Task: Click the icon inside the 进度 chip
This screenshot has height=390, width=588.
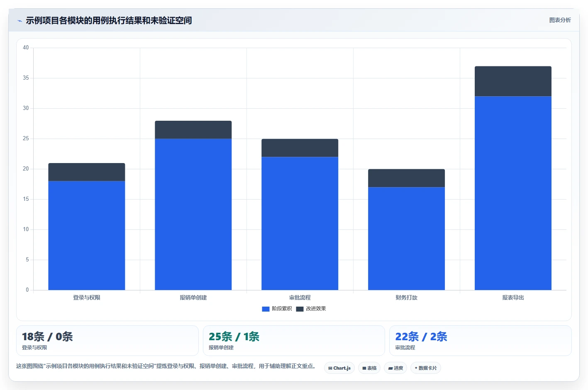Action: tap(390, 368)
